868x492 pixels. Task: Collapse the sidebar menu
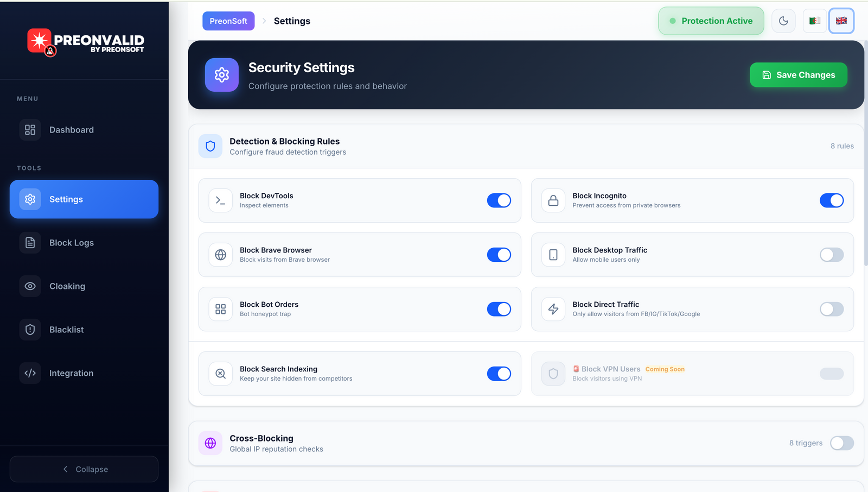click(x=84, y=469)
